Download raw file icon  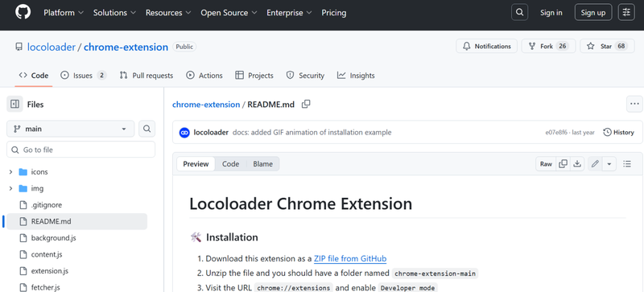tap(577, 164)
